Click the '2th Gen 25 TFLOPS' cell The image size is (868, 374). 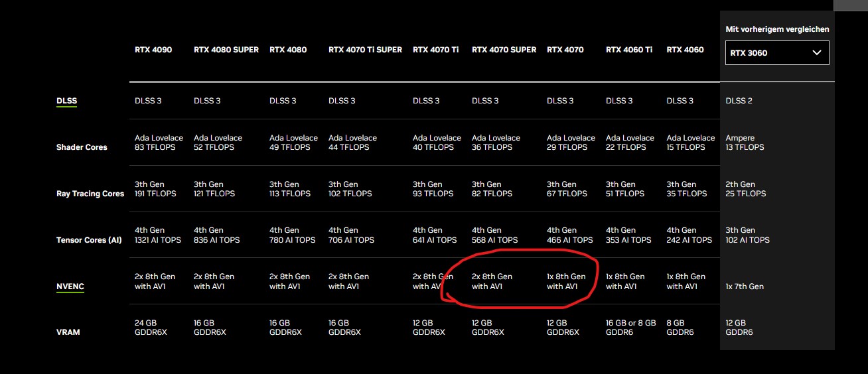(746, 189)
